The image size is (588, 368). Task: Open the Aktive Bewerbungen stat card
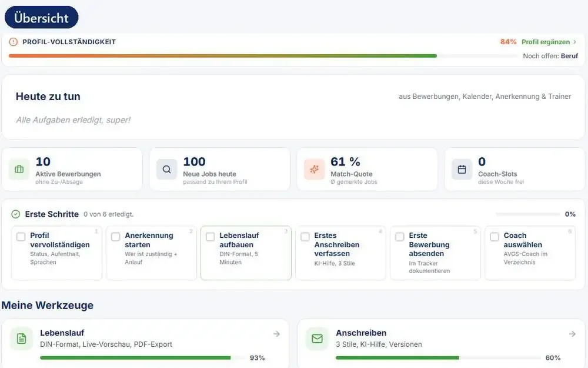(72, 170)
